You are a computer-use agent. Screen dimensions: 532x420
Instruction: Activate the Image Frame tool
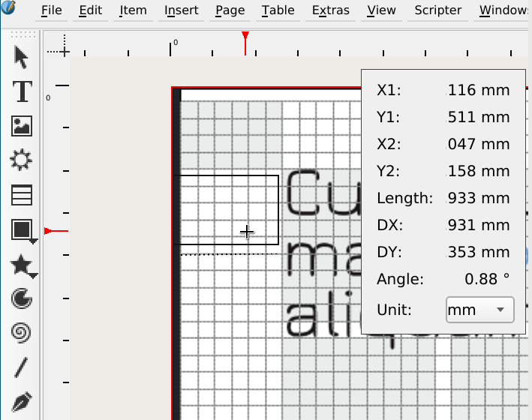(x=22, y=125)
